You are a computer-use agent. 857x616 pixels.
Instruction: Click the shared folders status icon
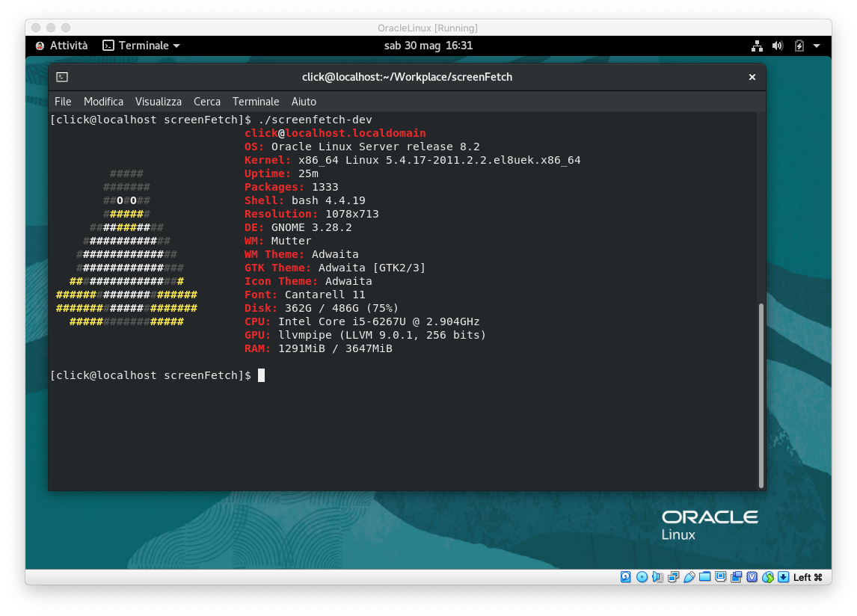[705, 576]
